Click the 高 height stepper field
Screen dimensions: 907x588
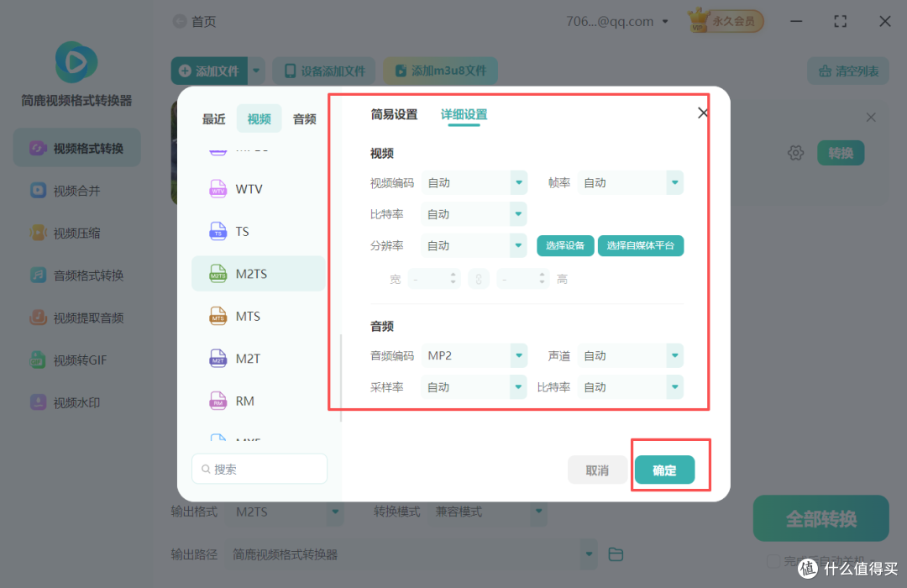(523, 280)
